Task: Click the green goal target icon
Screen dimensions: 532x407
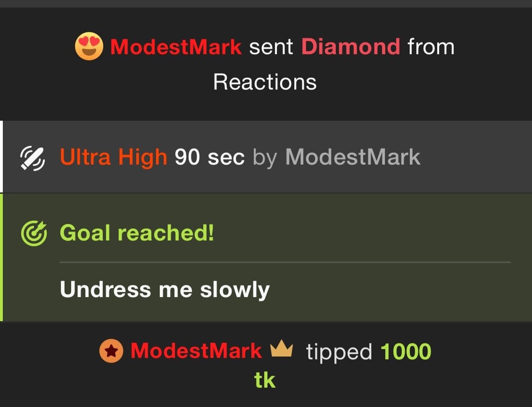Action: (34, 233)
